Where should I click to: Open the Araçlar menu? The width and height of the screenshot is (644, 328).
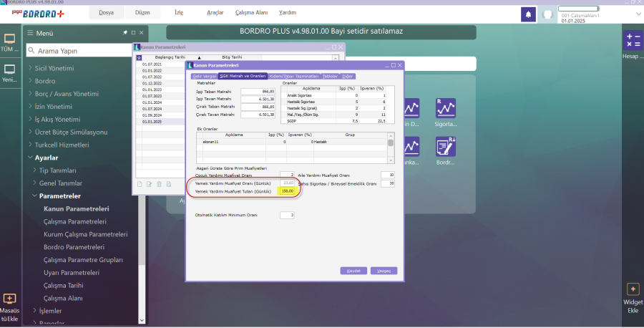point(215,13)
